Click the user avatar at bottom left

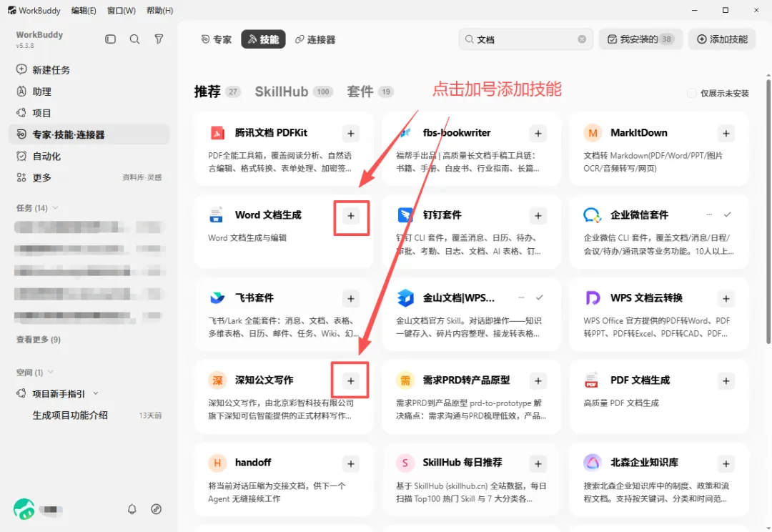coord(24,509)
